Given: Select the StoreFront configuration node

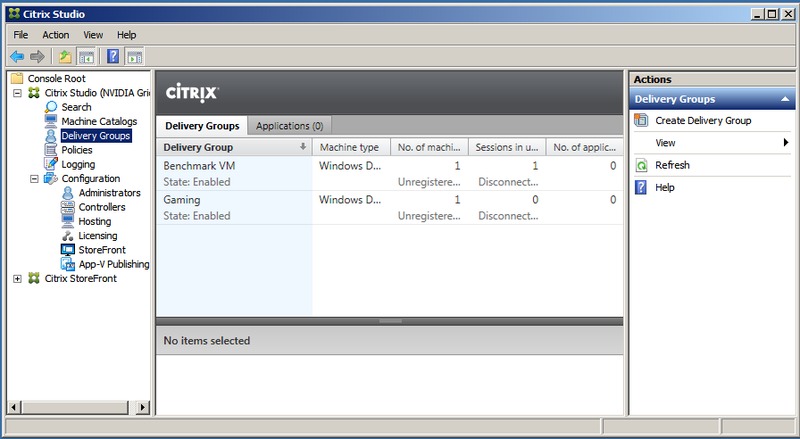Looking at the screenshot, I should (x=101, y=250).
